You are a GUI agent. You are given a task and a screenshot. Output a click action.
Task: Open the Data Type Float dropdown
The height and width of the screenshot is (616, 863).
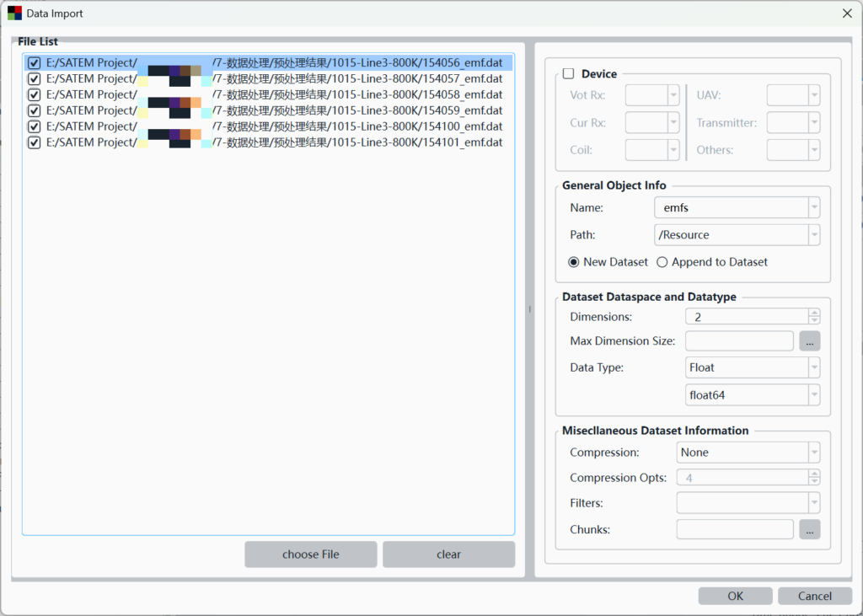(813, 367)
